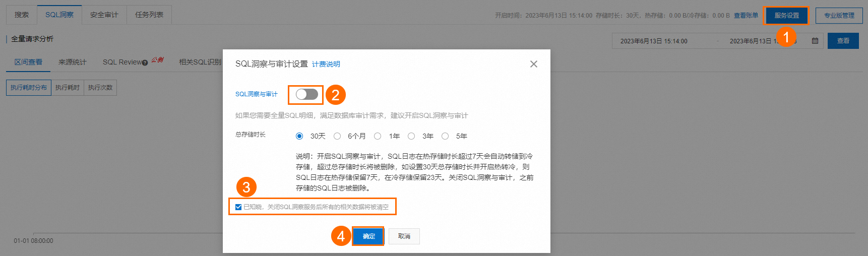Open the calendar date picker icon
This screenshot has height=256, width=868.
click(x=815, y=41)
